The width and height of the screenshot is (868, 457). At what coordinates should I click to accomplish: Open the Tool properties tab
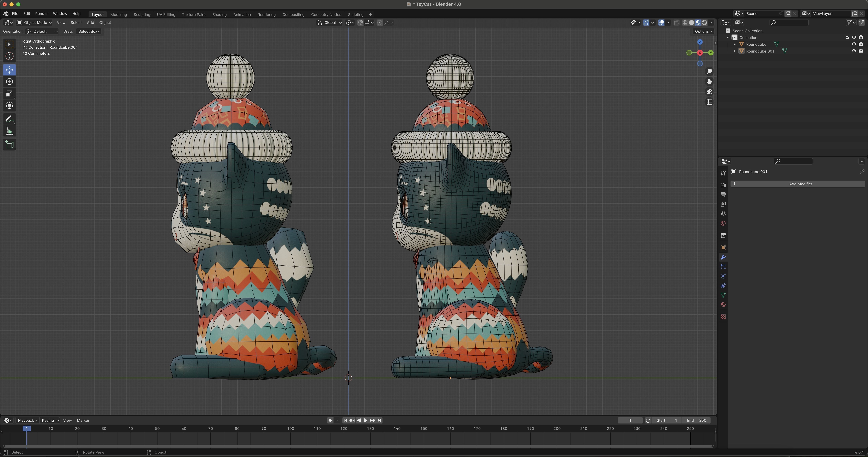coord(723,173)
